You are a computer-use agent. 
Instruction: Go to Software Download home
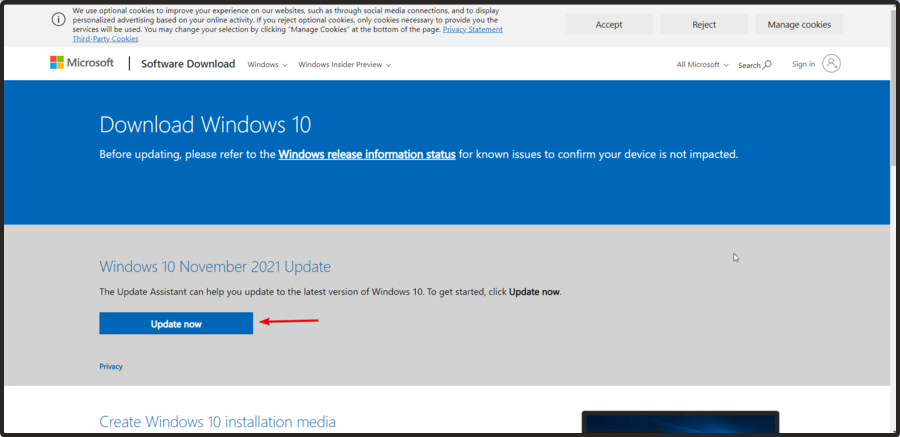(188, 64)
